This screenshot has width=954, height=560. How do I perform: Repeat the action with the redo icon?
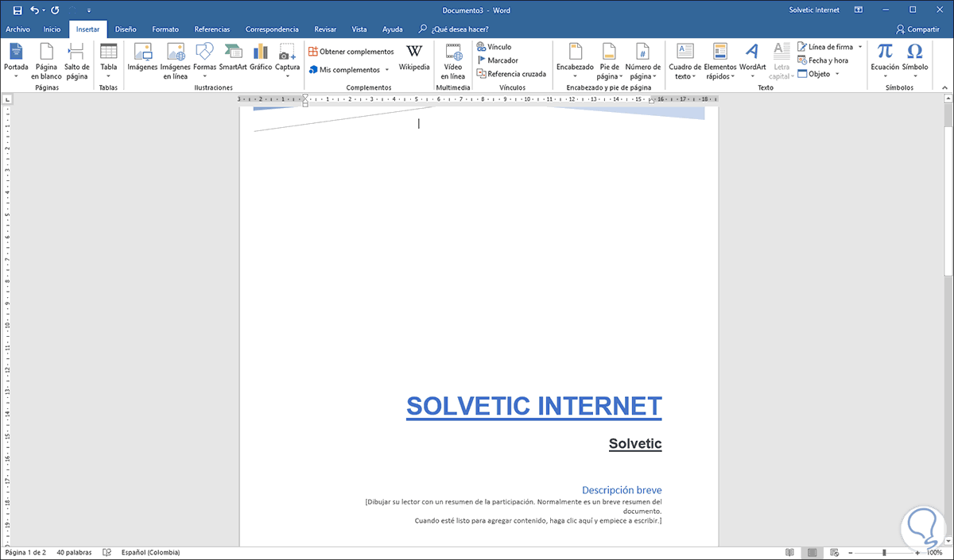point(55,10)
